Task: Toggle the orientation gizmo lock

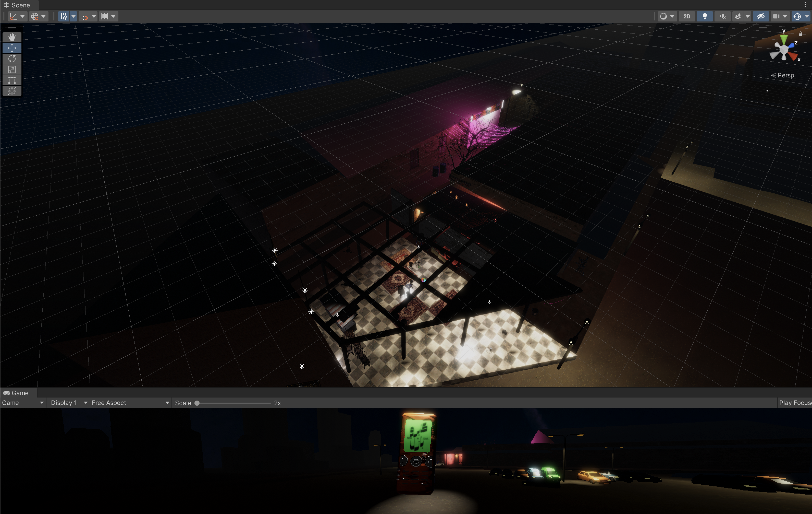Action: pos(801,33)
